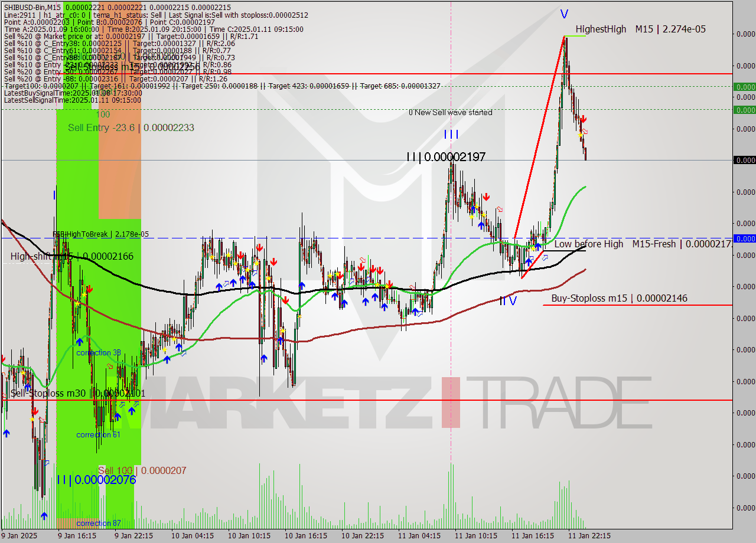Click the '11 Jan 22:15' time axis label
The height and width of the screenshot is (543, 756).
coord(589,536)
